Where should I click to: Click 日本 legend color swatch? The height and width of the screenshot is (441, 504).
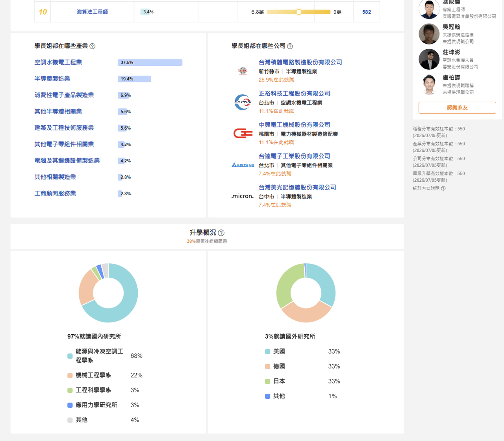click(268, 381)
